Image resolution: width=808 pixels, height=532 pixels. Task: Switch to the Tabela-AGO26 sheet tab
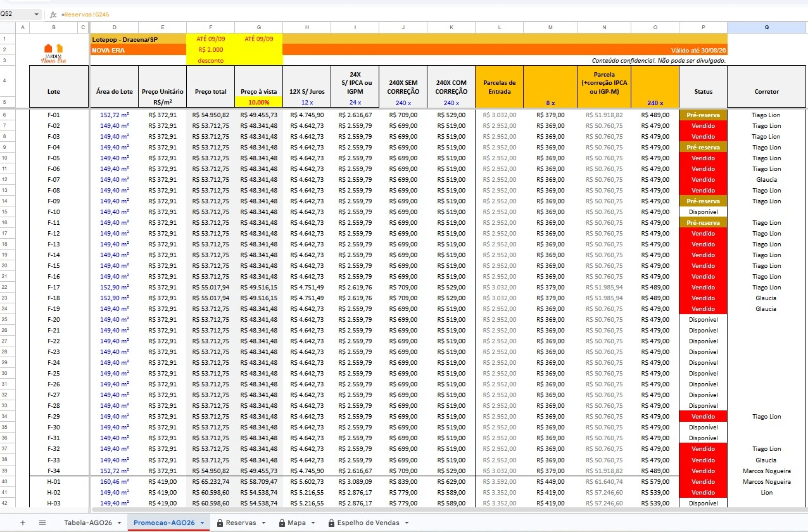(x=88, y=522)
